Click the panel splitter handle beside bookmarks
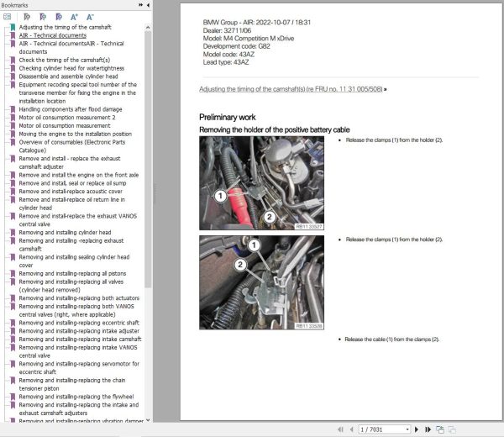The height and width of the screenshot is (437, 504). [154, 193]
